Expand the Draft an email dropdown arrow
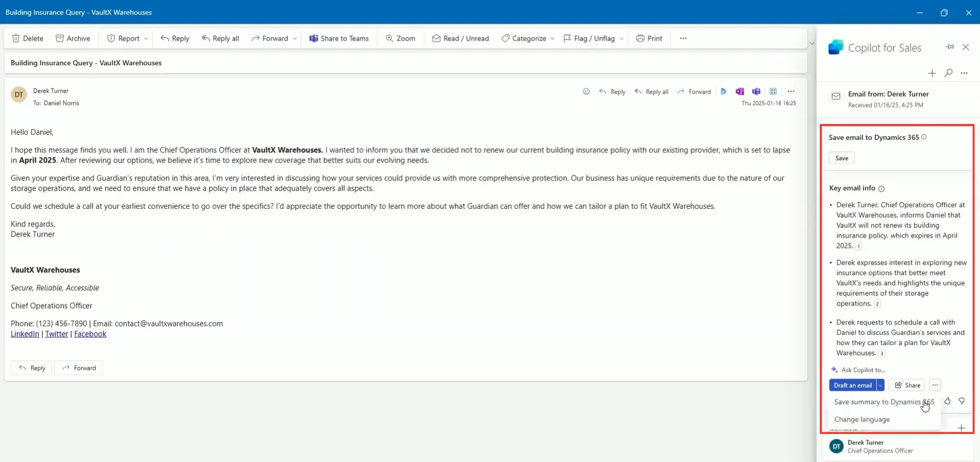The width and height of the screenshot is (980, 462). point(880,385)
